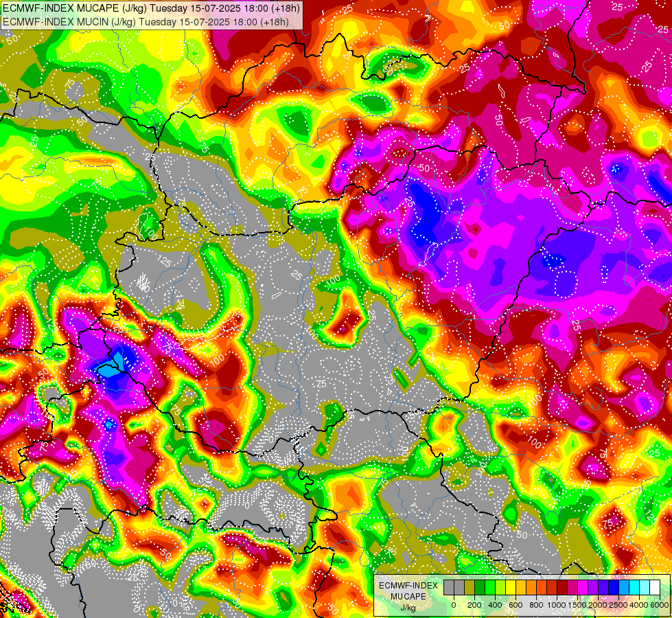Select the bright green legend swatch

(490, 588)
